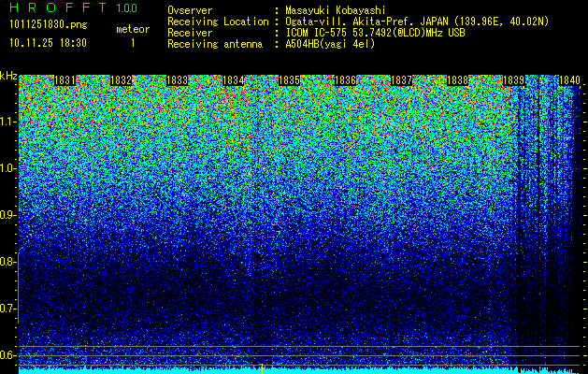Click the meteor count value 1
Viewport: 588px width, 374px height.
133,43
